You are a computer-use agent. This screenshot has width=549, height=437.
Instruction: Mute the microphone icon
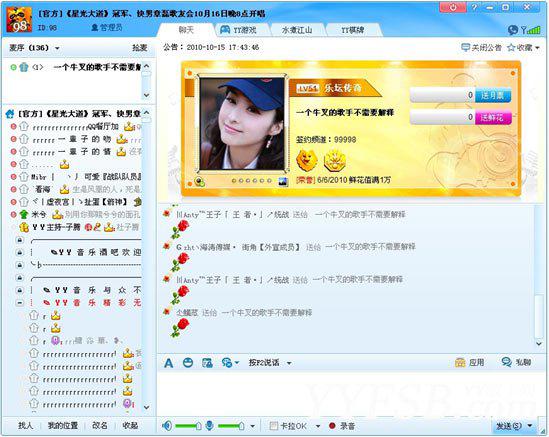209,426
